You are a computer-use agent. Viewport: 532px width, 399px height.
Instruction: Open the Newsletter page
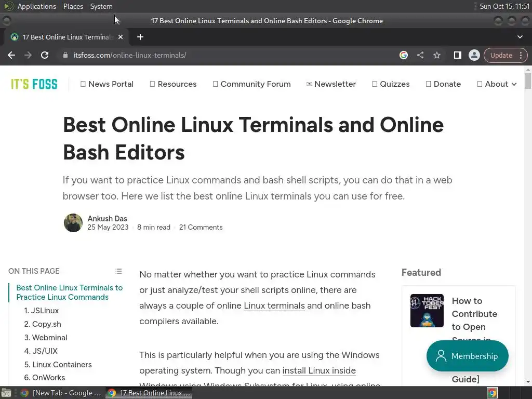tap(331, 84)
